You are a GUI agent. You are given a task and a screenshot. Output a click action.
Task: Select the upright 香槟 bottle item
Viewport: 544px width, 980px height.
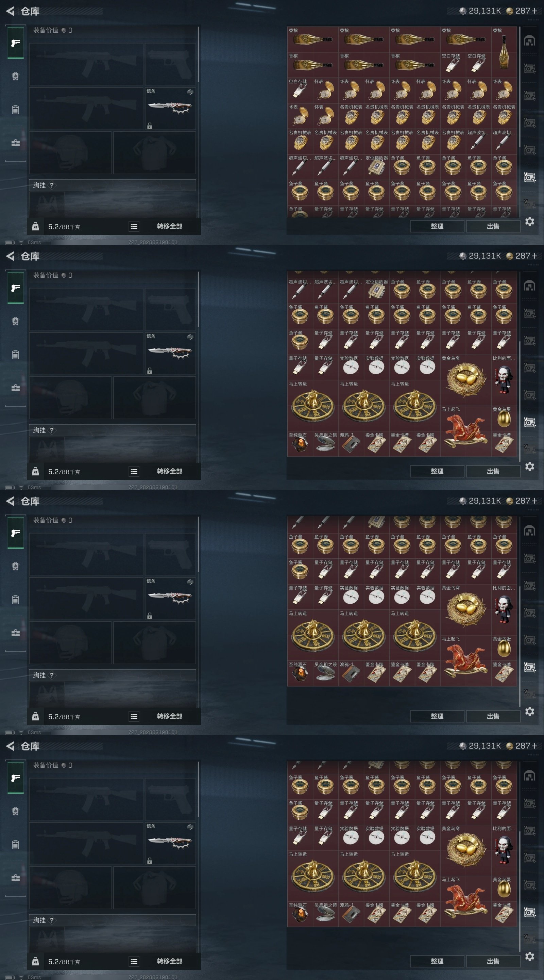coord(504,52)
